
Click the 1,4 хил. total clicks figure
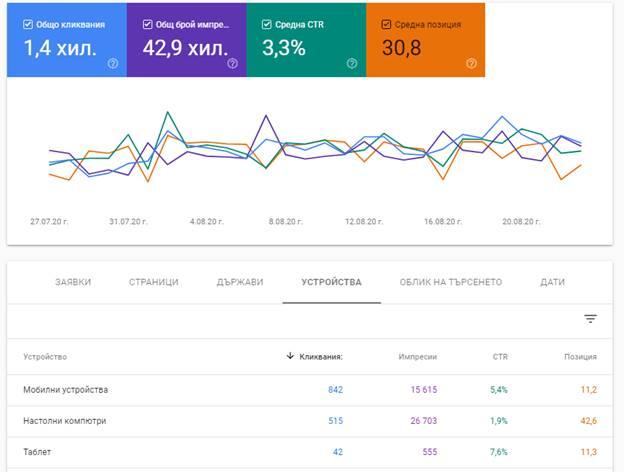tap(60, 48)
